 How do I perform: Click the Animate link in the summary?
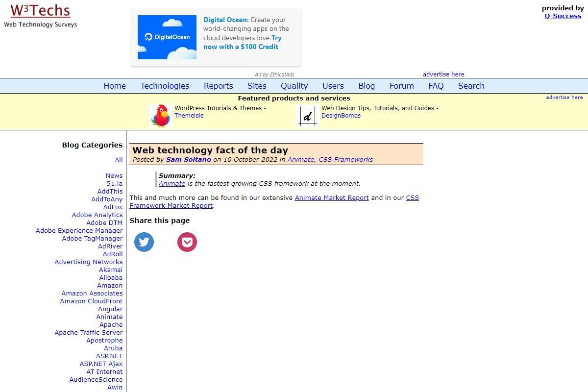click(172, 183)
